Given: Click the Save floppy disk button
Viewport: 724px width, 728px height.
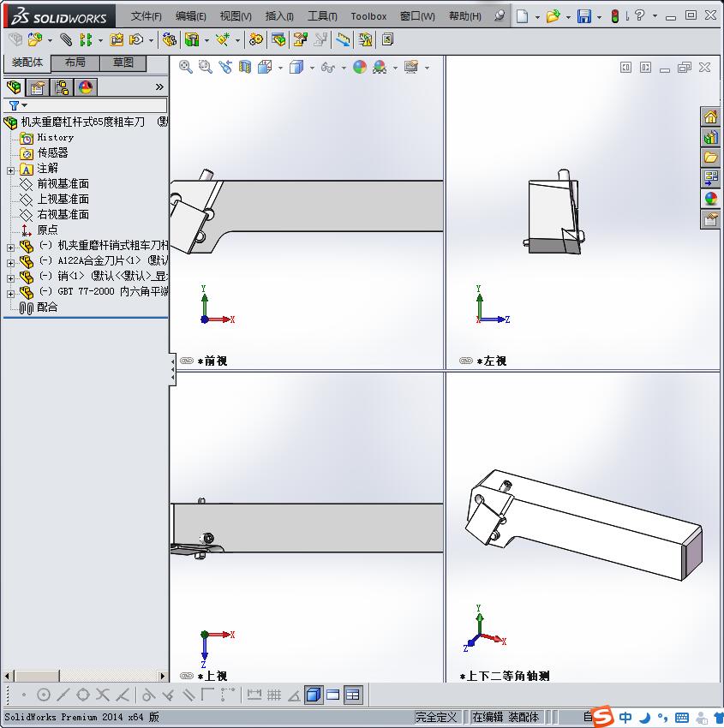Looking at the screenshot, I should [583, 16].
